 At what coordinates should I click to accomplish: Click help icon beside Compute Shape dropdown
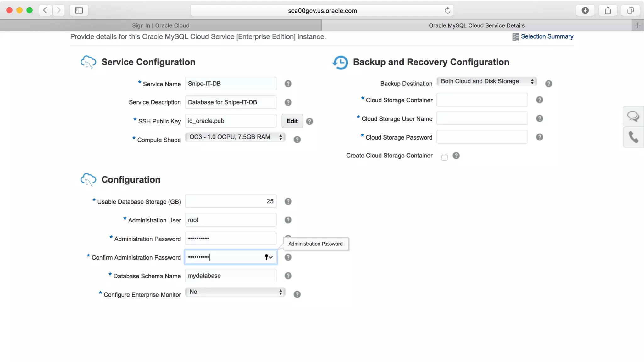297,140
